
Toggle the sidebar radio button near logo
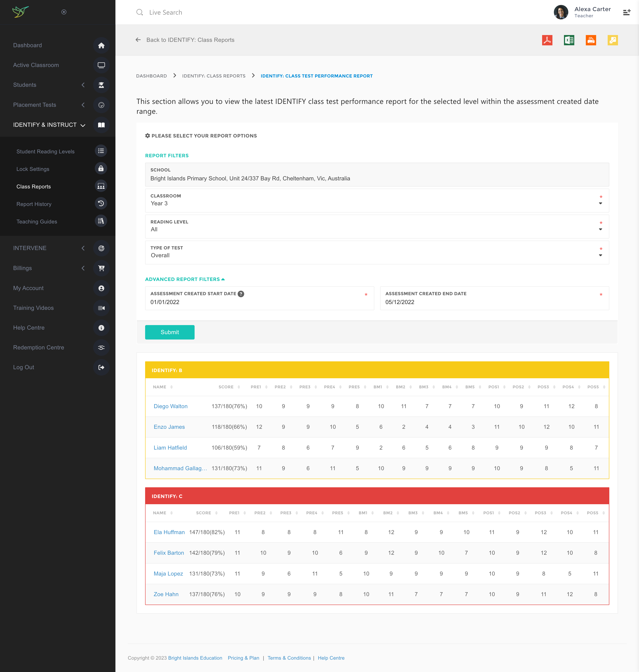64,12
